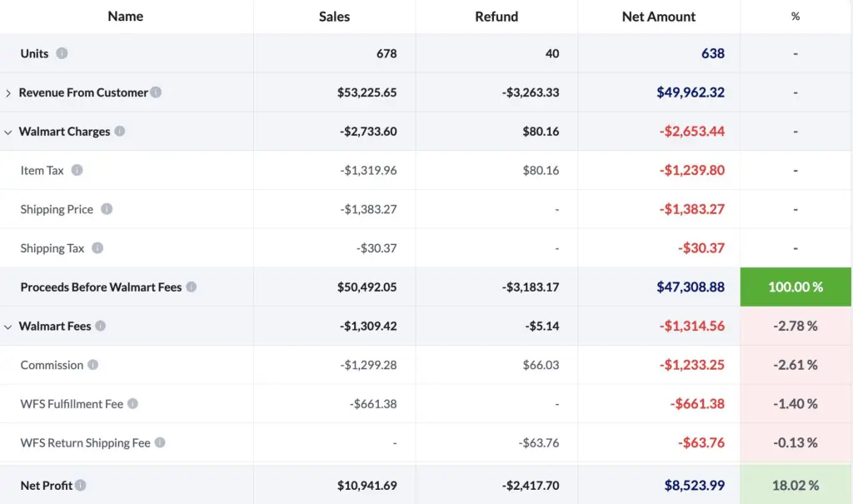This screenshot has height=504, width=853.
Task: Collapse the Walmart Charges section
Action: (8, 132)
